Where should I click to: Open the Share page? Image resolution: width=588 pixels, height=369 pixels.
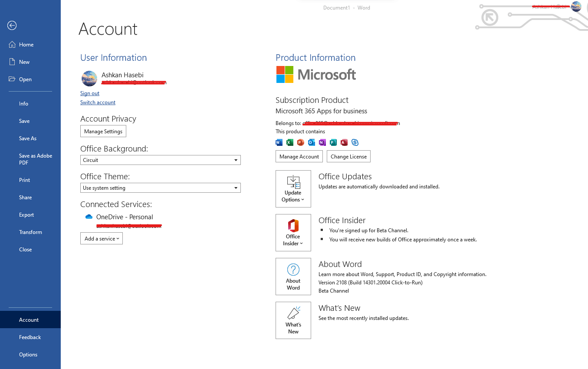(x=30, y=198)
